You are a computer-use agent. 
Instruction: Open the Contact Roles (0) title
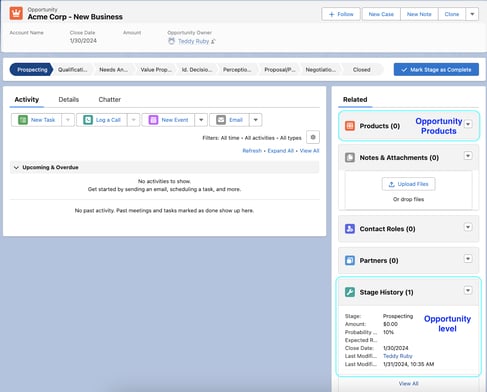pyautogui.click(x=387, y=229)
